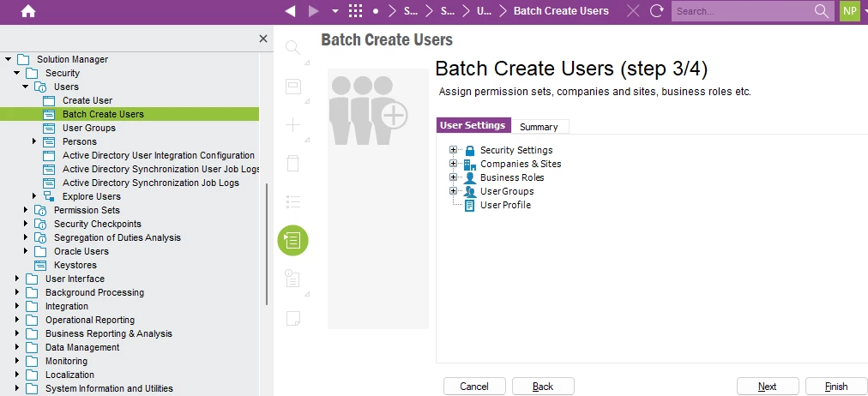The height and width of the screenshot is (396, 868).
Task: Click the User Profile document icon
Action: [469, 205]
